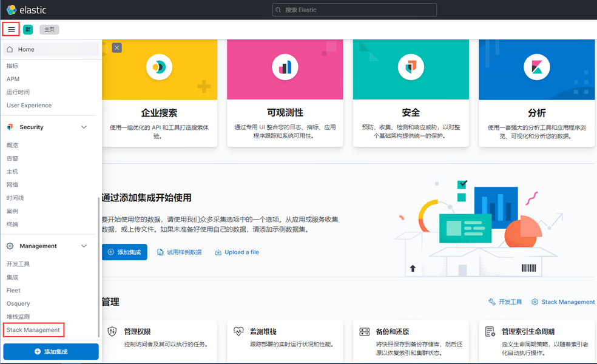The width and height of the screenshot is (597, 364).
Task: Open 告警 in the sidebar
Action: 12,158
